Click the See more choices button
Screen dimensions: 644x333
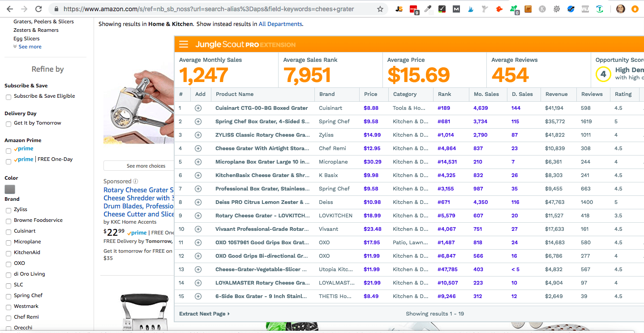(x=139, y=166)
